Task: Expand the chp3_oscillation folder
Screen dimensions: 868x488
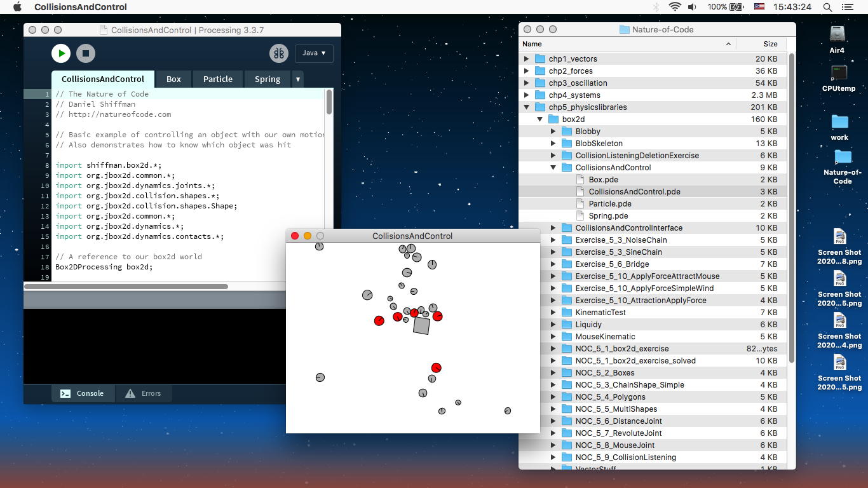Action: point(526,83)
